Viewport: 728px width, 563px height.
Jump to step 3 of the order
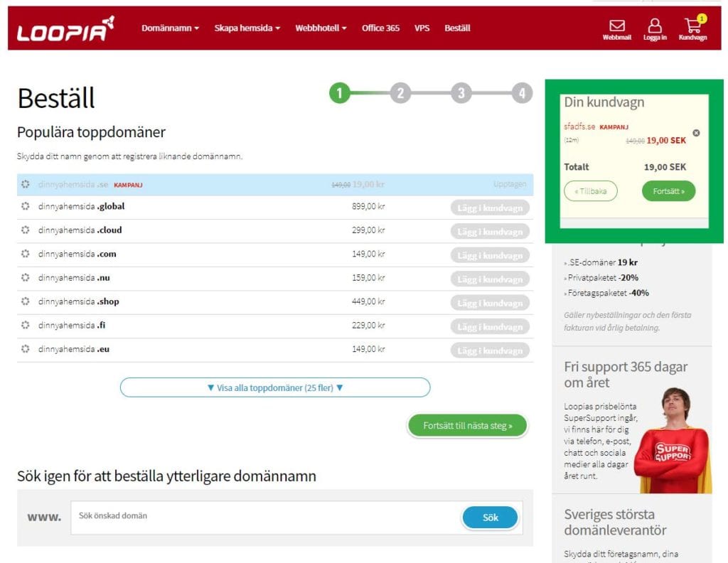point(461,93)
